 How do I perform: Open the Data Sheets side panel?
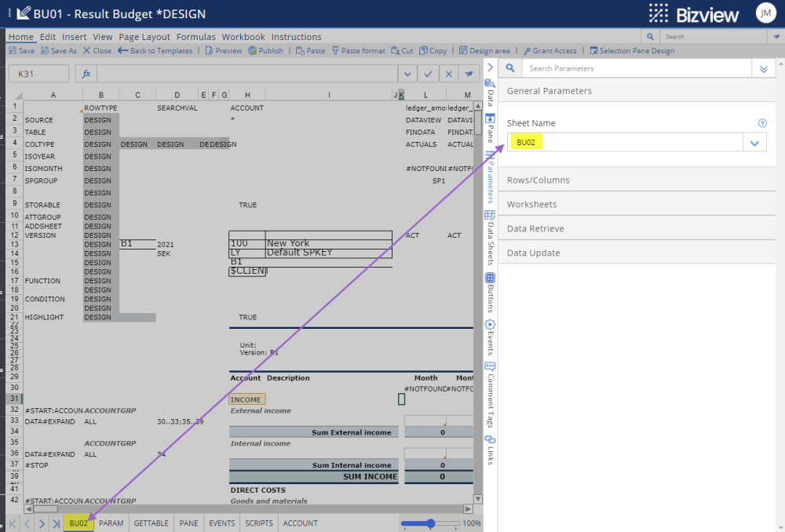(490, 238)
